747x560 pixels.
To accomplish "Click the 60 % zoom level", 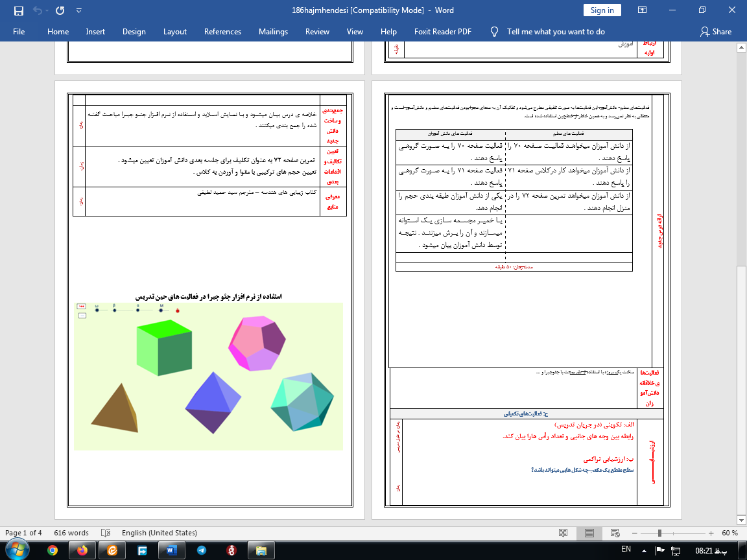I will (729, 533).
